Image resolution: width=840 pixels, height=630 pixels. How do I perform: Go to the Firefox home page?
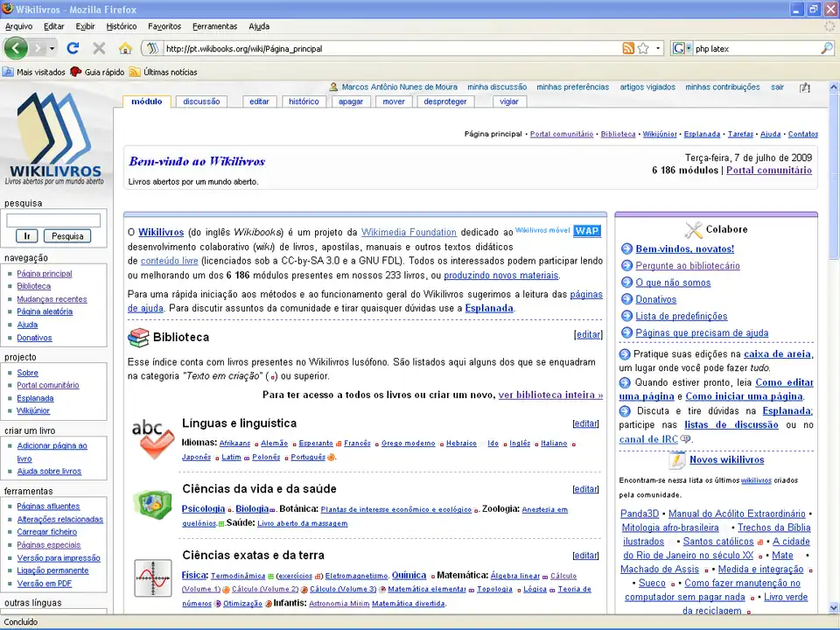coord(125,48)
